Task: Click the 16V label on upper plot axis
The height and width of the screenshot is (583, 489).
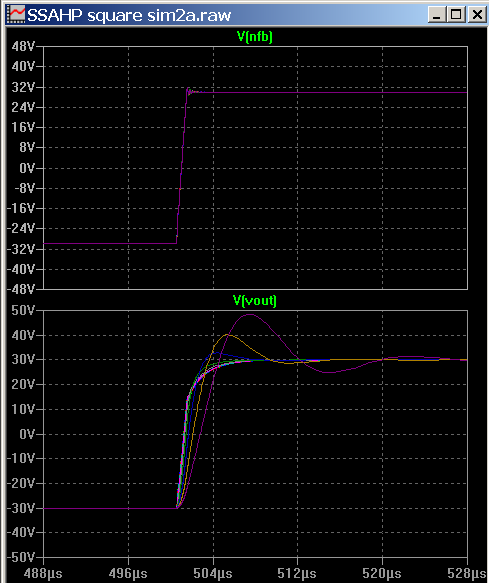Action: pos(23,128)
